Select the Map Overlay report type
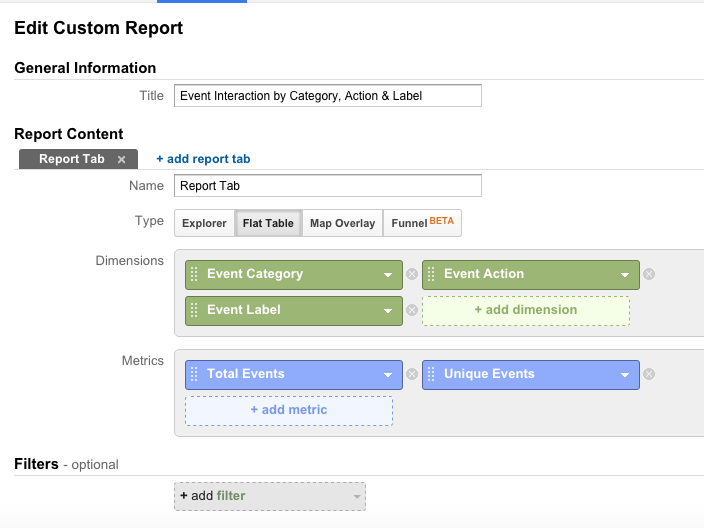704x528 pixels. (x=343, y=223)
